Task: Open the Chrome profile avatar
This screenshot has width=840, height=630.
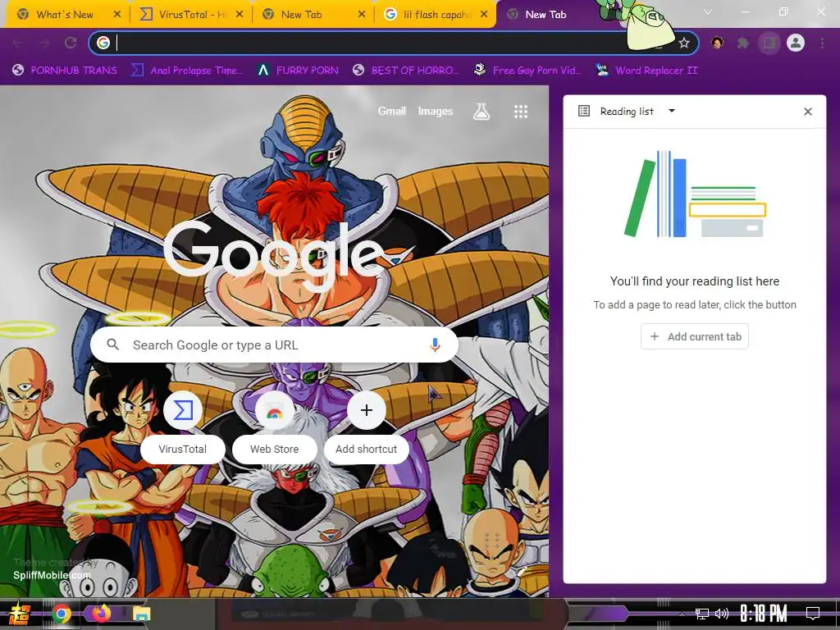Action: tap(796, 43)
